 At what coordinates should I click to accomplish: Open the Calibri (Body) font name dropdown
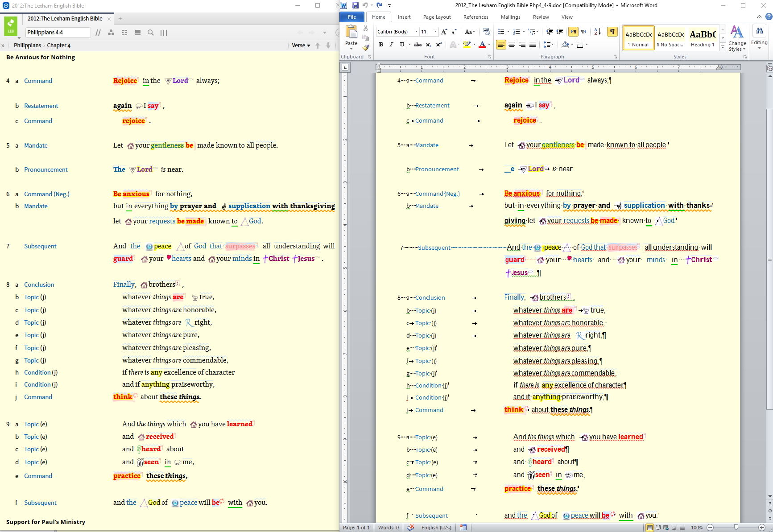416,32
